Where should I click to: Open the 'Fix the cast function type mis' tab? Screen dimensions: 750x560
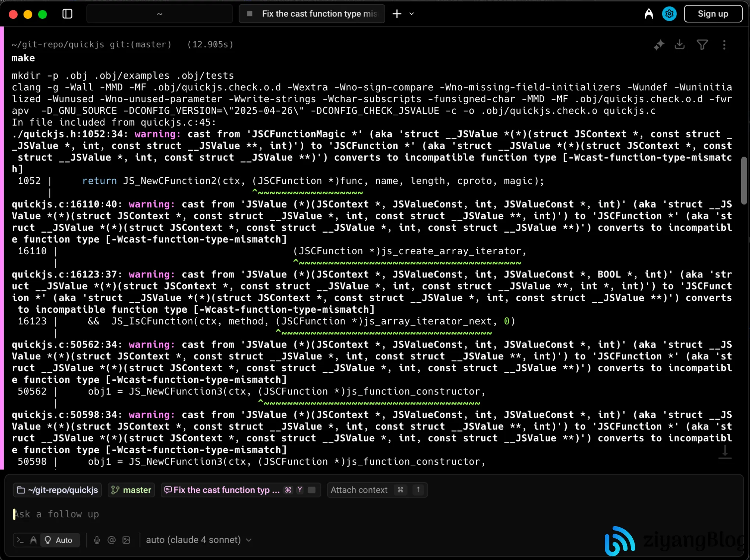point(312,14)
